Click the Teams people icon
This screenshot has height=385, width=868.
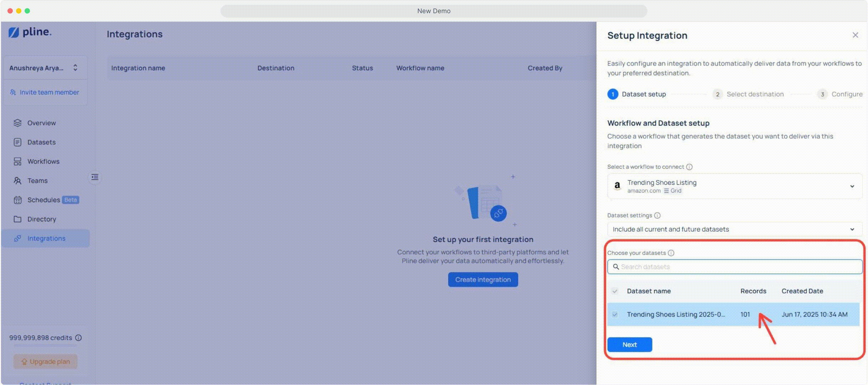pyautogui.click(x=17, y=181)
